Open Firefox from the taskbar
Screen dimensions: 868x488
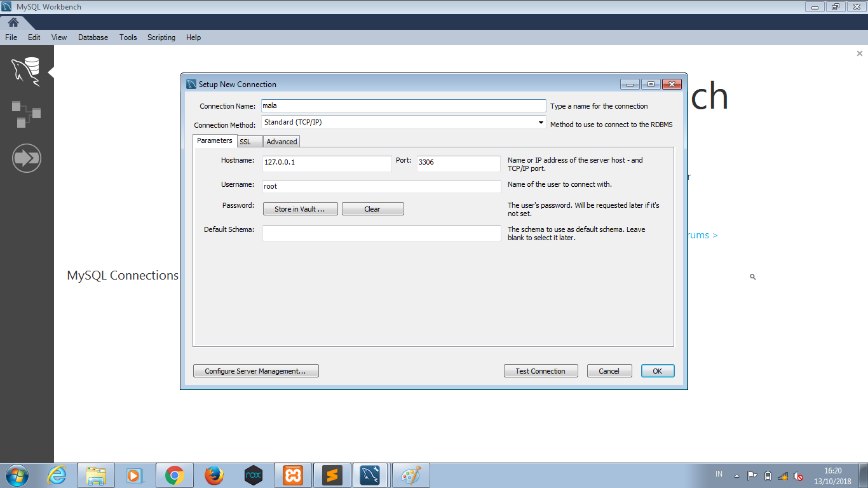pos(214,475)
